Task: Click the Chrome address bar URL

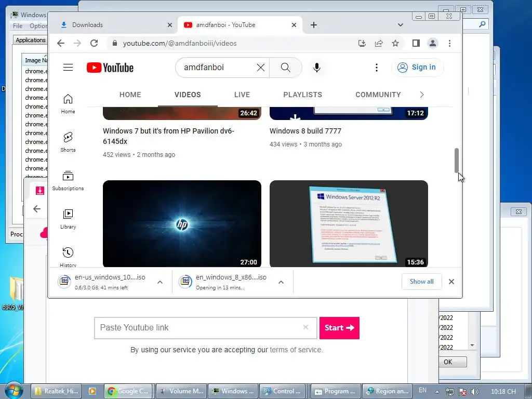Action: point(180,43)
